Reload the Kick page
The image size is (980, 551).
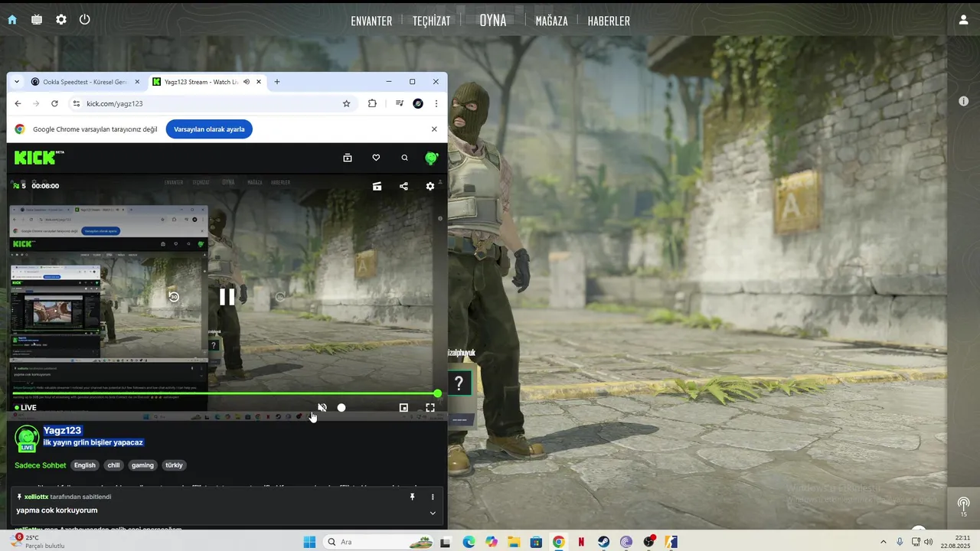point(54,103)
